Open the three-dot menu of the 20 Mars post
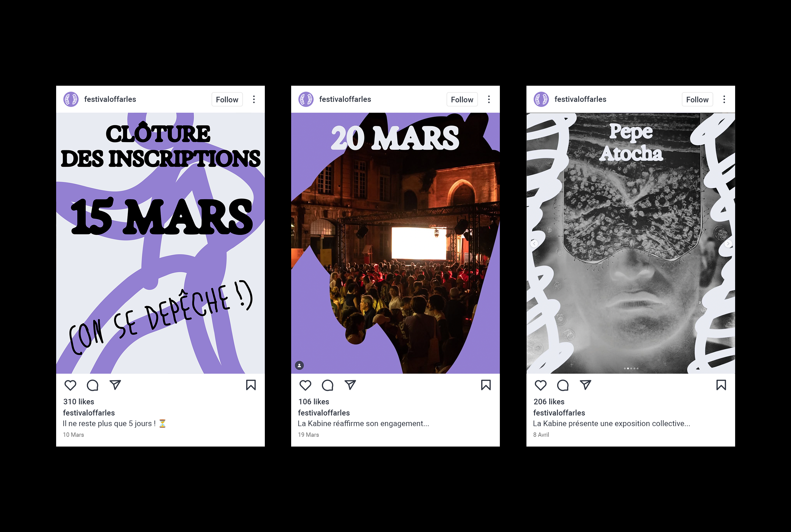The width and height of the screenshot is (791, 532). tap(489, 99)
